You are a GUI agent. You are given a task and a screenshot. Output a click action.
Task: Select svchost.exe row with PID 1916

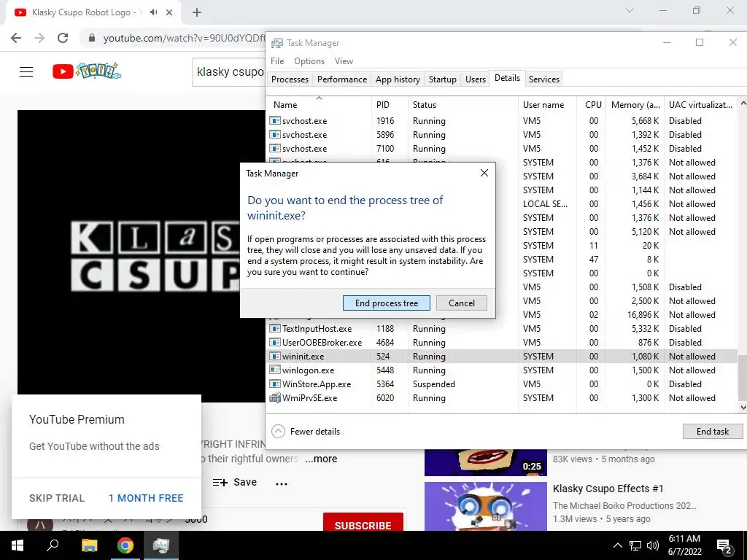502,121
